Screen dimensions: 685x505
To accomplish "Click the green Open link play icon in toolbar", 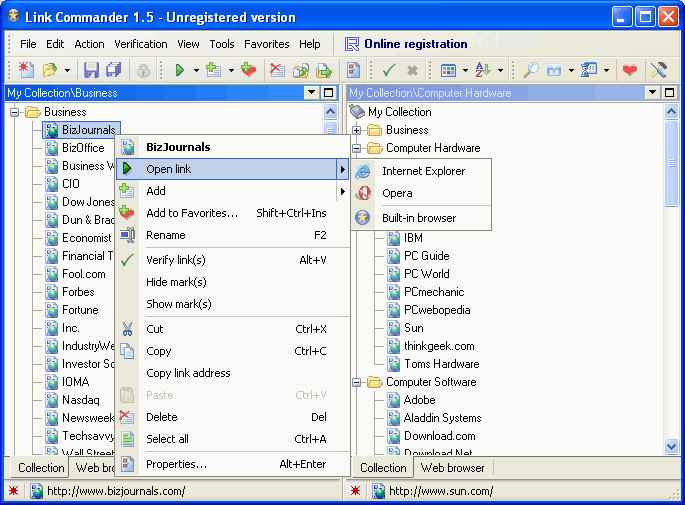I will 180,70.
